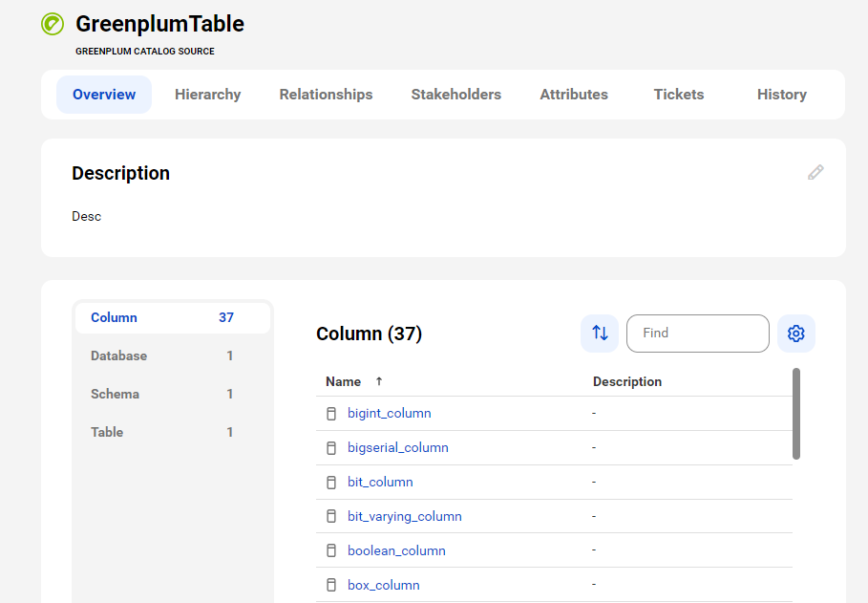View the History tab
The height and width of the screenshot is (603, 868).
point(782,95)
